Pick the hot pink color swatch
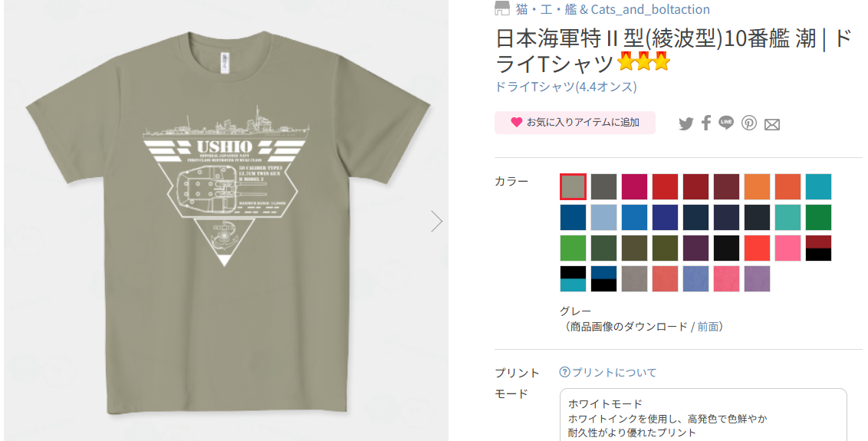Image resolution: width=868 pixels, height=441 pixels. (788, 248)
